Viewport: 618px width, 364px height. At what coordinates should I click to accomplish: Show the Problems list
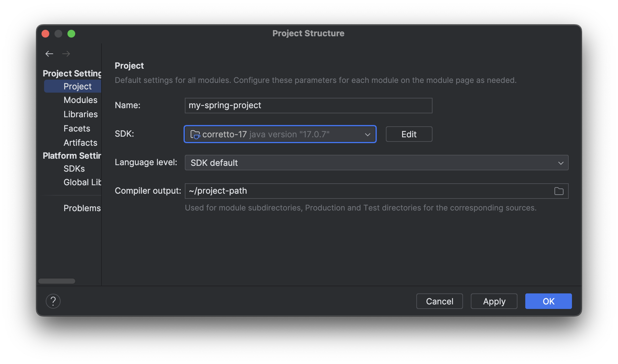point(82,208)
